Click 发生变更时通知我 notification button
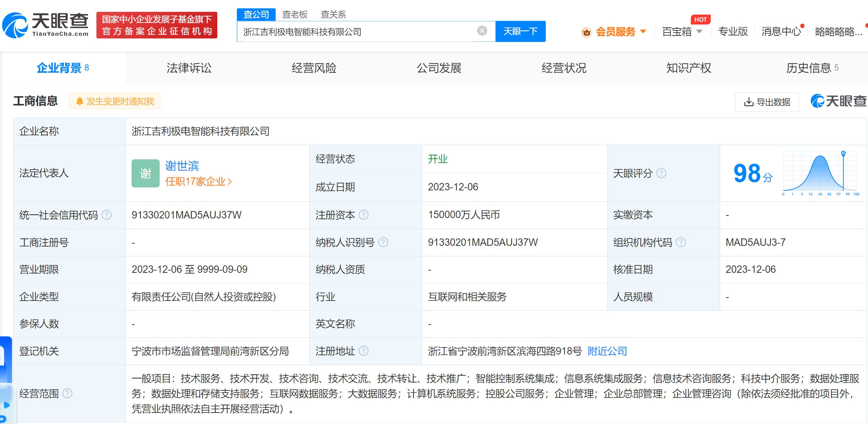 (x=115, y=101)
